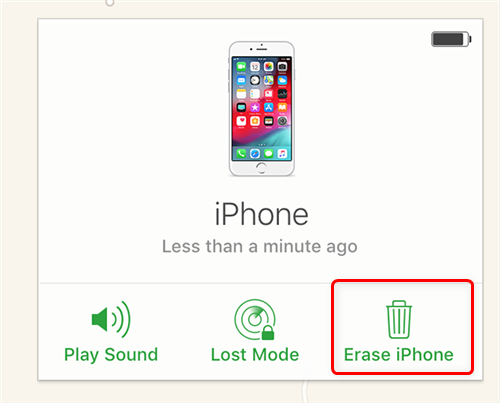Screen dimensions: 500x403
Task: Tap the Calendar icon showing 12
Action: click(x=255, y=67)
